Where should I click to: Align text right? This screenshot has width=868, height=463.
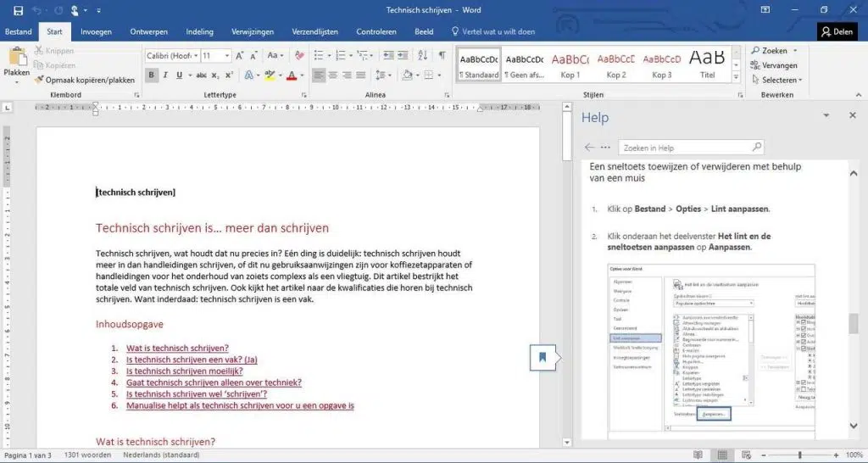coord(347,75)
